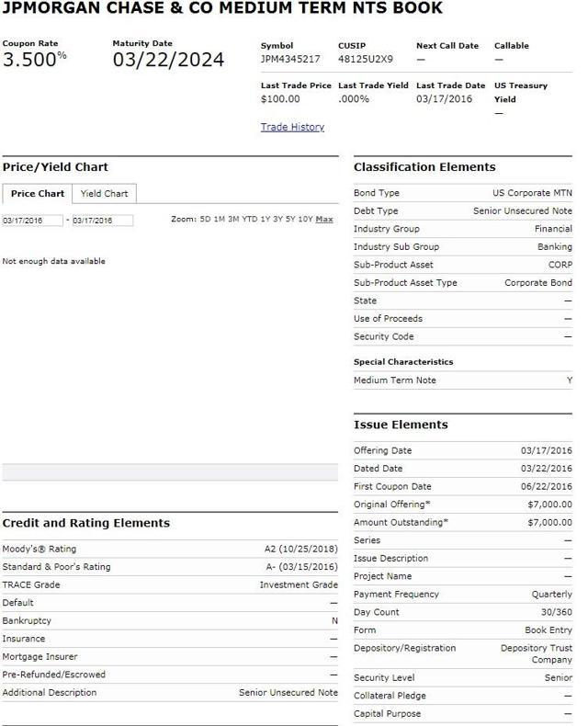
Task: Set chart zoom to 10Y
Action: coord(305,219)
